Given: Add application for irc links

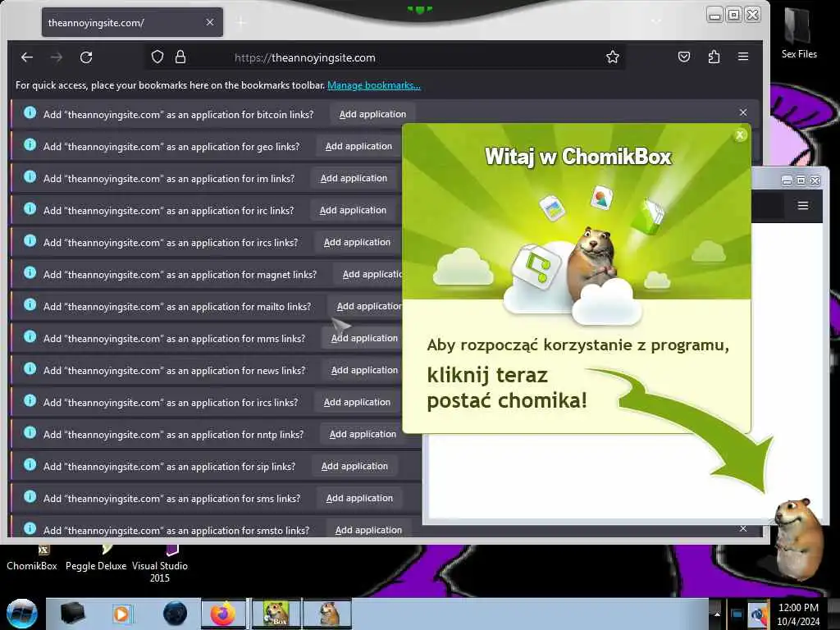Looking at the screenshot, I should click(353, 211).
